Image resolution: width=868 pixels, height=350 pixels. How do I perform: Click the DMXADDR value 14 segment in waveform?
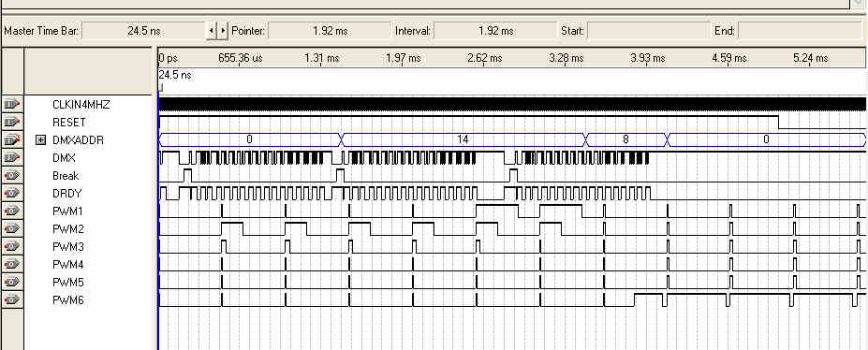(463, 139)
